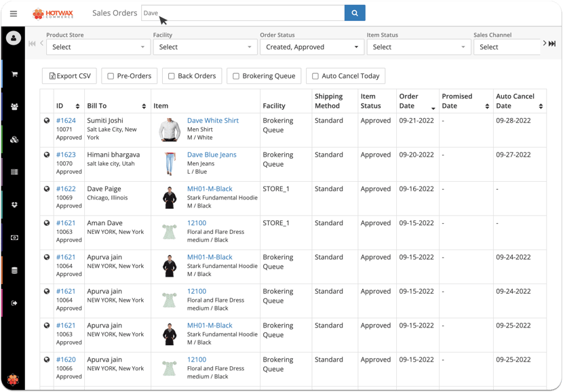Check the Auto Cancel Today checkbox
This screenshot has height=392, width=563.
coord(315,76)
